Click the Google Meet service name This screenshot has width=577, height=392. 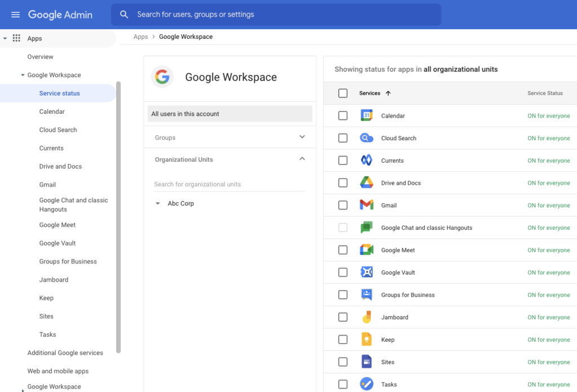pyautogui.click(x=398, y=250)
